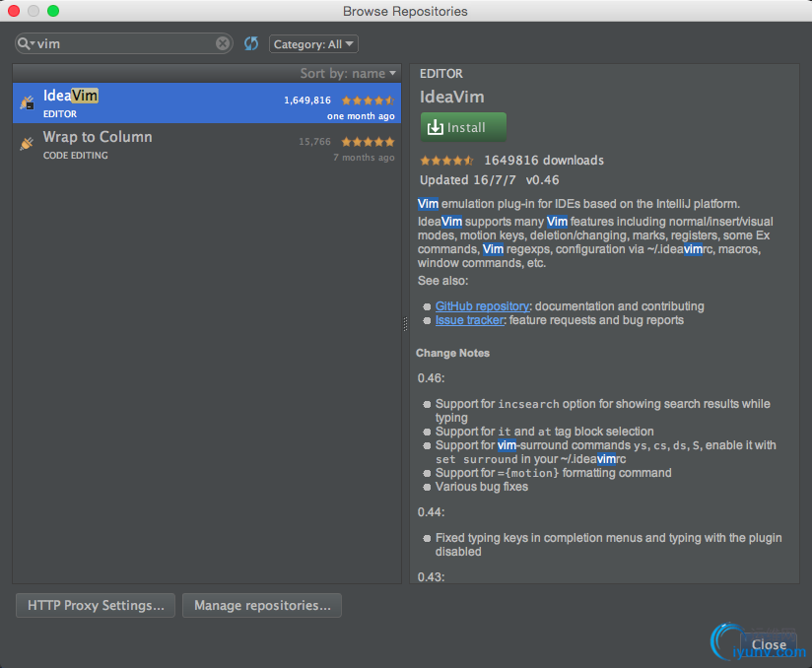Click the search magnifier history icon
Viewport: 812px width, 668px height.
pos(25,43)
